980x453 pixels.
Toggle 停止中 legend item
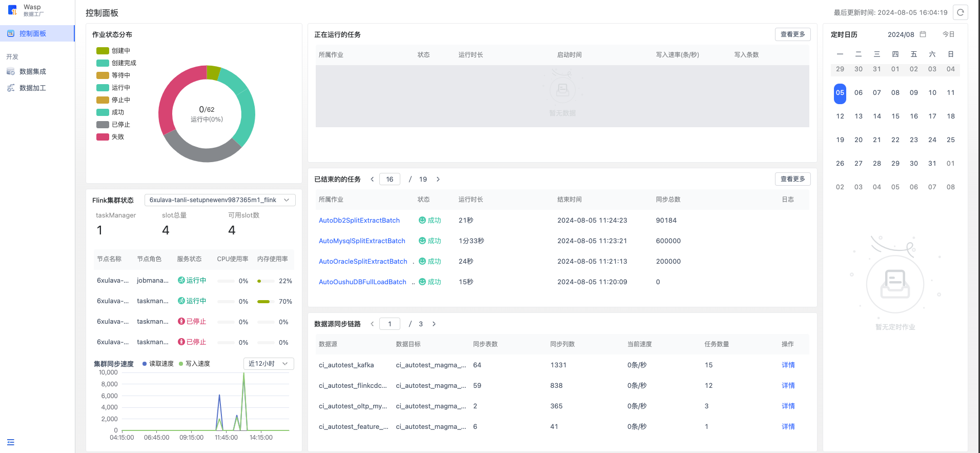coord(113,100)
